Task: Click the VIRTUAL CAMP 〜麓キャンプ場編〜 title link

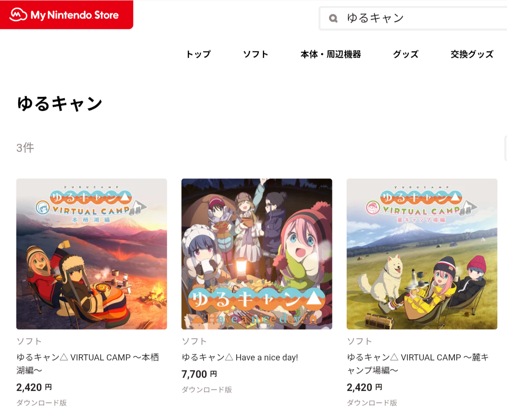Action: coord(418,364)
